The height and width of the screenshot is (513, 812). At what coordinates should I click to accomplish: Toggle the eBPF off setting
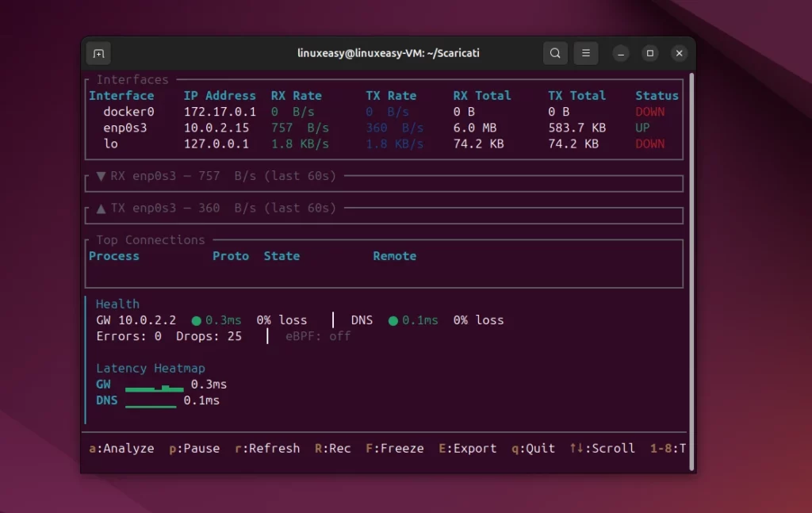(x=316, y=336)
